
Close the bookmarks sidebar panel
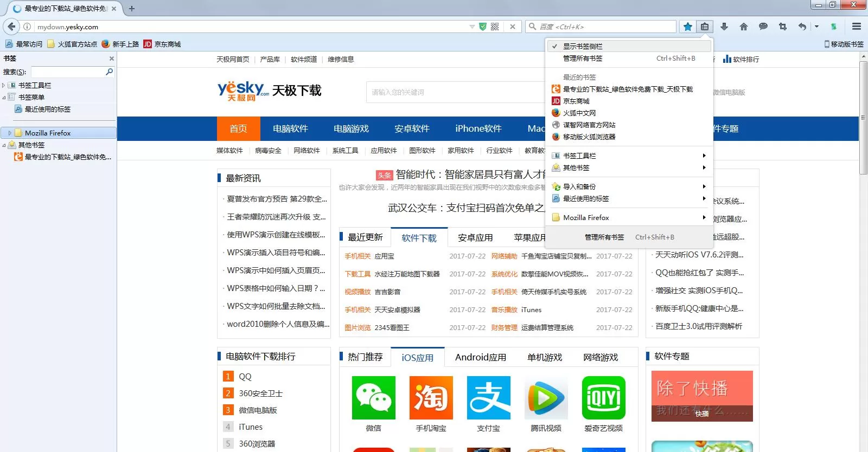(x=112, y=59)
